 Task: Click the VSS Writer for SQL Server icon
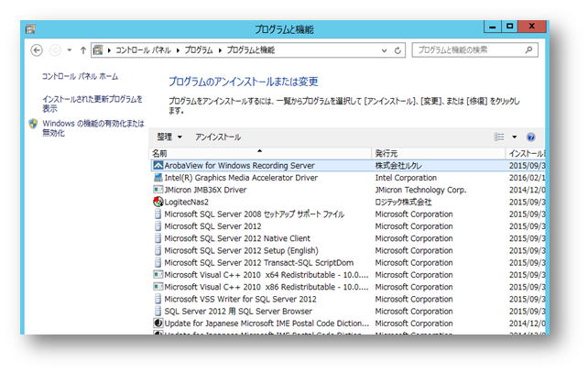pos(158,299)
